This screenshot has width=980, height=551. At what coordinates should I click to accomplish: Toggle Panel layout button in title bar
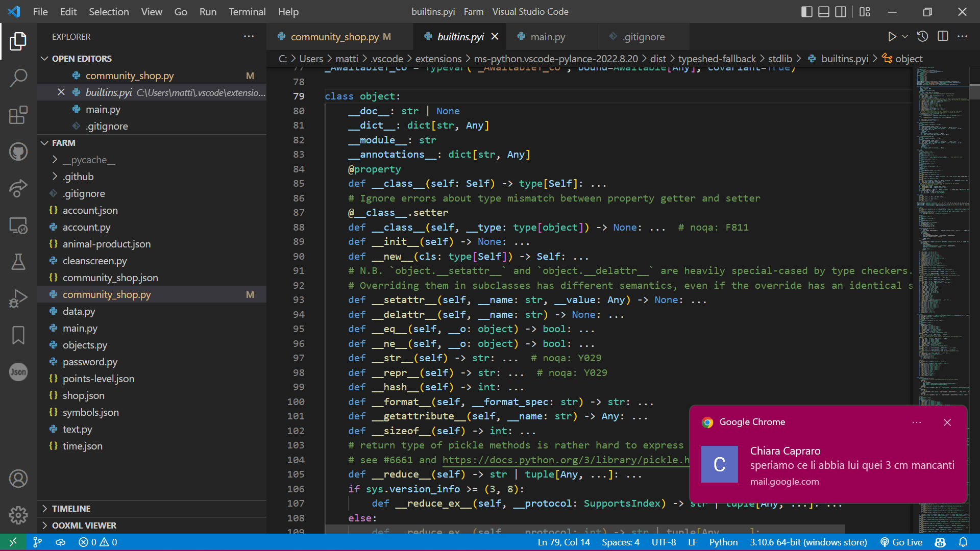pyautogui.click(x=824, y=12)
